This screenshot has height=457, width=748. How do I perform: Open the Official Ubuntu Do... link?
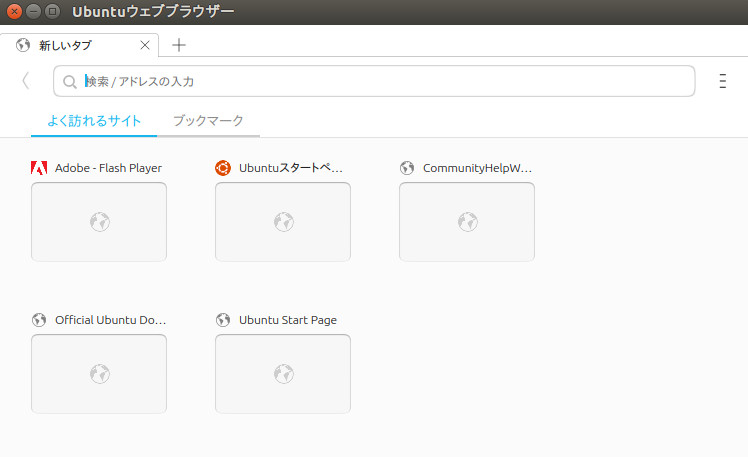click(111, 320)
